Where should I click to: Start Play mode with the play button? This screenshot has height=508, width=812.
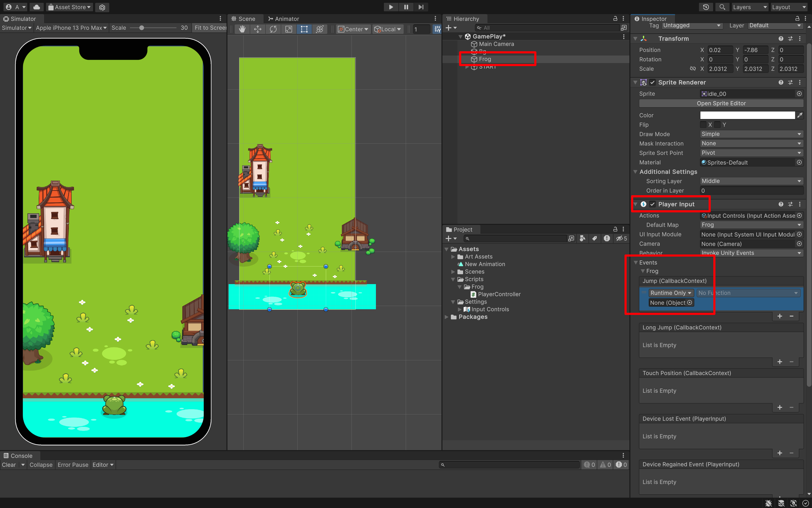tap(391, 7)
